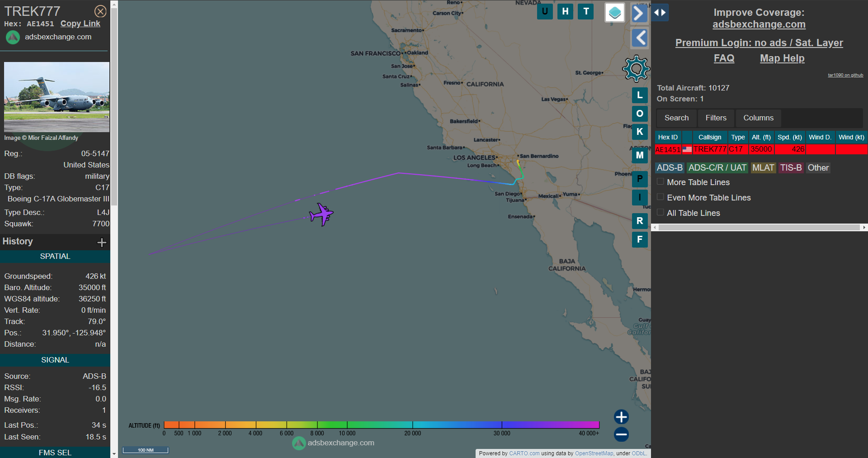Viewport: 868px width, 458px height.
Task: Open the OpenStreetMap attribution link
Action: pyautogui.click(x=594, y=453)
